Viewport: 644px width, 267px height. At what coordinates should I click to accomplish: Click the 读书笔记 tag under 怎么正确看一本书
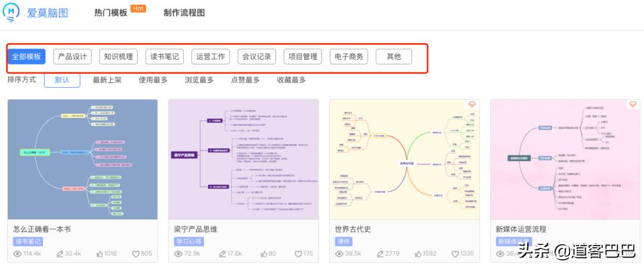[28, 241]
